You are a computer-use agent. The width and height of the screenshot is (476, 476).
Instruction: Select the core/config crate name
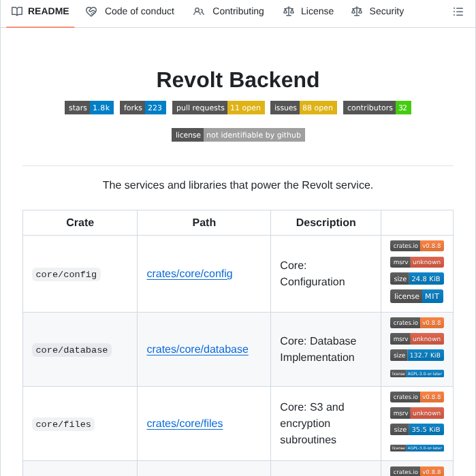point(66,274)
